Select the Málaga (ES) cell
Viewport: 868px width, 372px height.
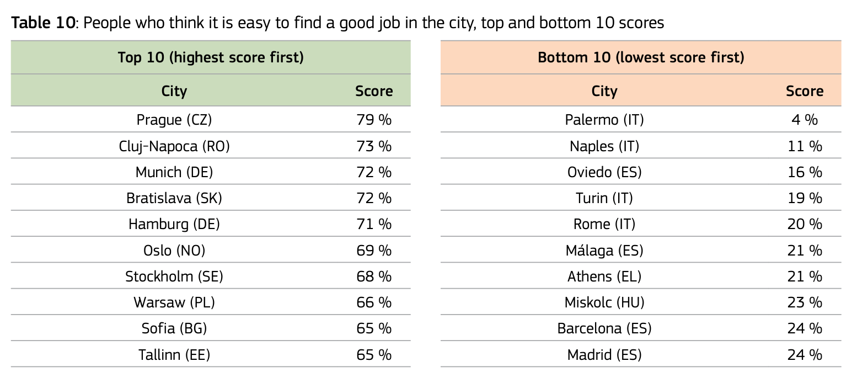tap(604, 251)
